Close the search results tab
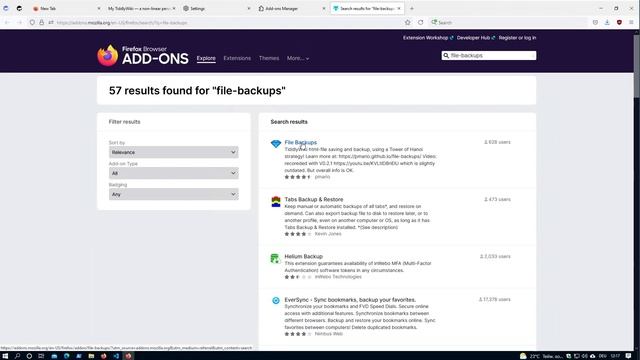The image size is (640, 360). [399, 9]
